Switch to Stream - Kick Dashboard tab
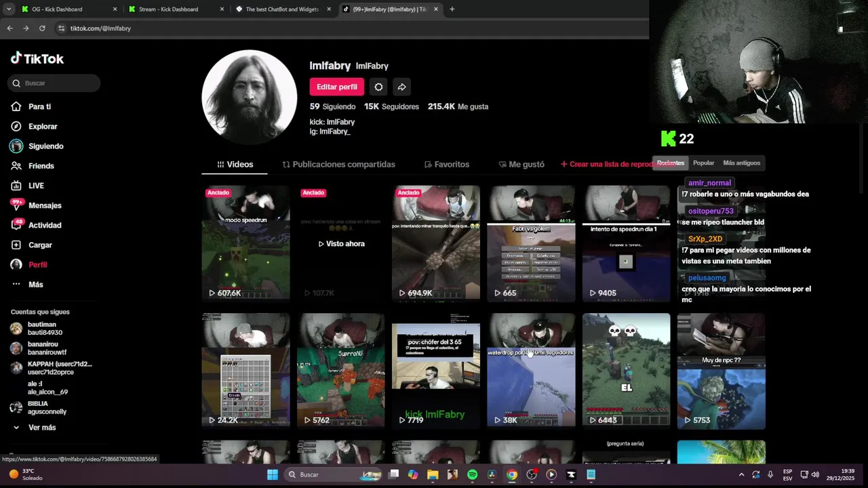 coord(176,9)
